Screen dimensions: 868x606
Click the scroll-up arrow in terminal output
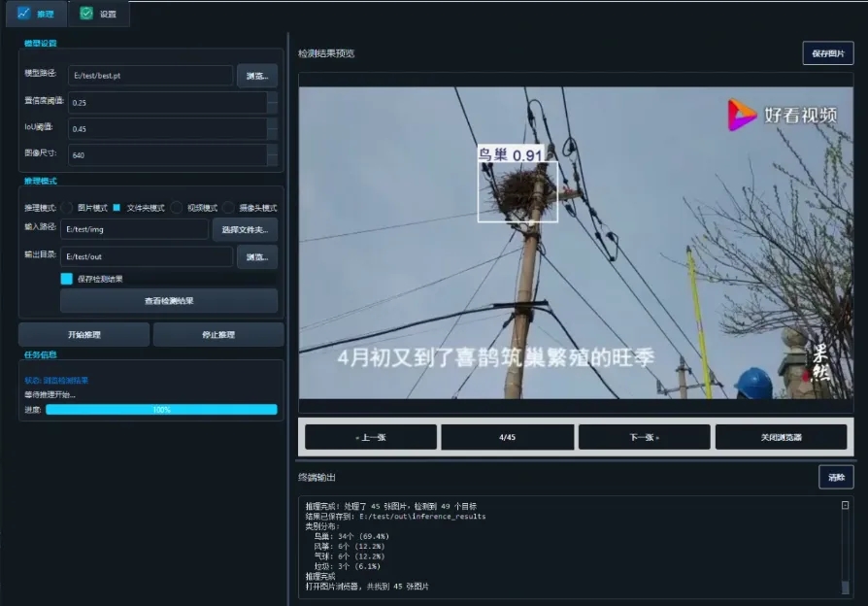point(846,505)
